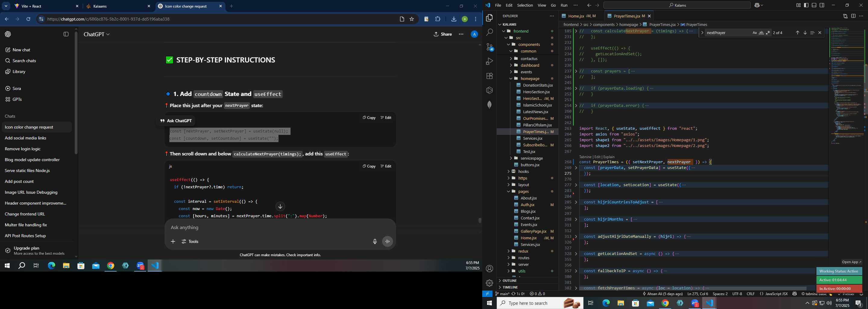This screenshot has height=309, width=868.
Task: Unfold the getLocationAndSet function fold arrow
Action: (576, 254)
